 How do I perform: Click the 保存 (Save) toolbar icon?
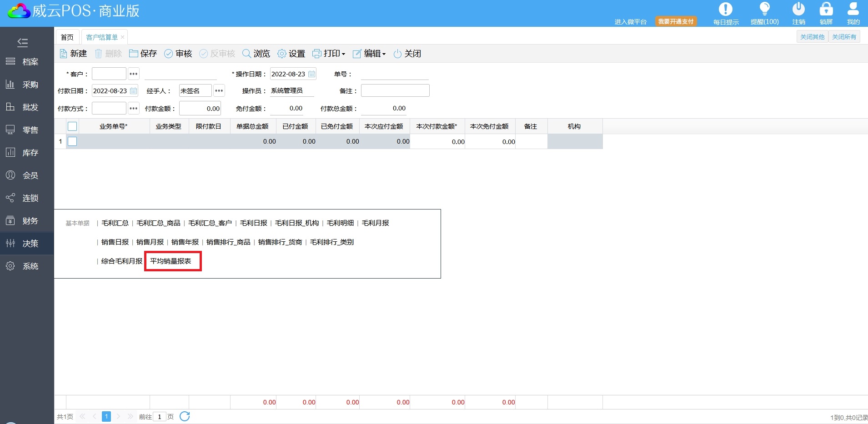(134, 54)
